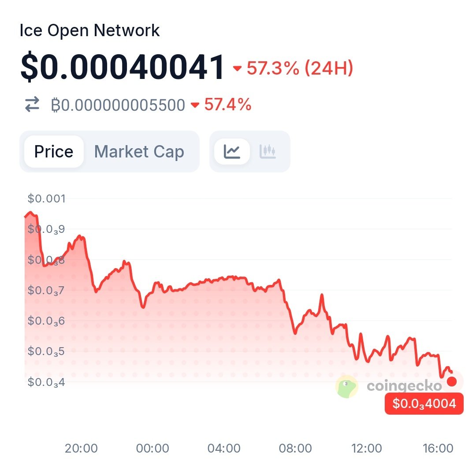Image resolution: width=476 pixels, height=468 pixels.
Task: Click the coingecko watermark text
Action: [404, 386]
